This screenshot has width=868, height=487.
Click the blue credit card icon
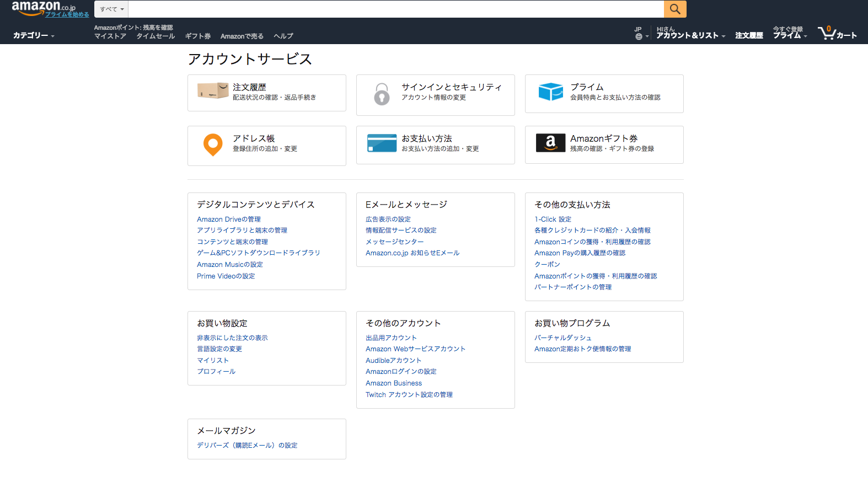382,143
